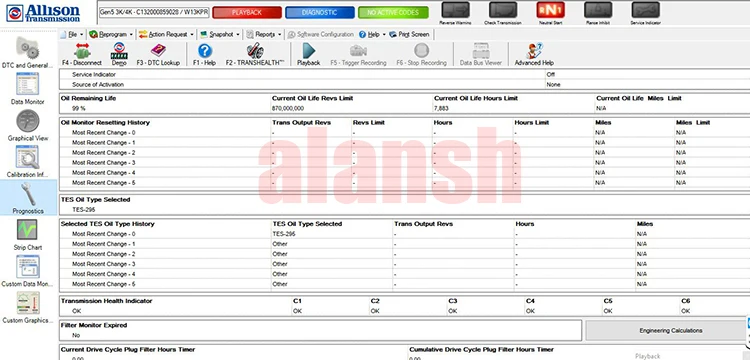The height and width of the screenshot is (360, 750).
Task: Click F5 Trigger Recording icon
Action: point(358,51)
